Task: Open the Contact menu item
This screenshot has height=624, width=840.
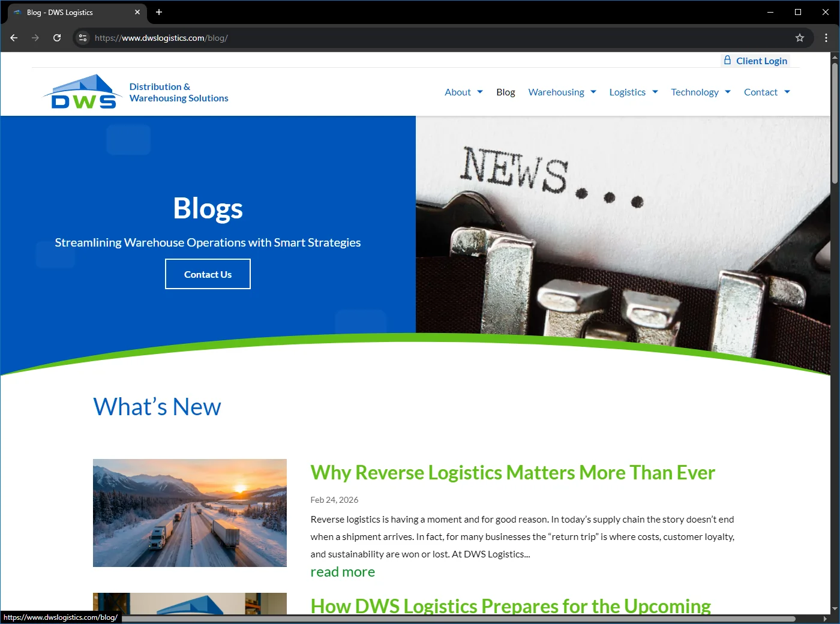Action: pos(761,92)
